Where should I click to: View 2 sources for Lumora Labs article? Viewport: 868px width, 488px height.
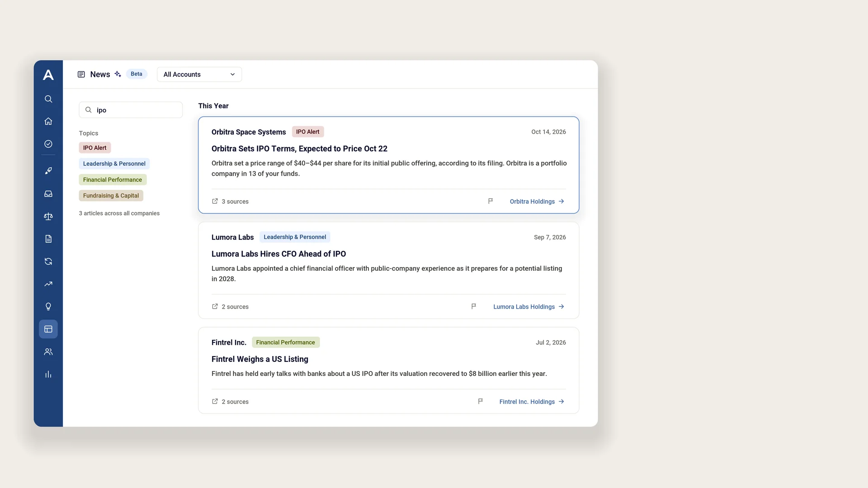(x=230, y=307)
